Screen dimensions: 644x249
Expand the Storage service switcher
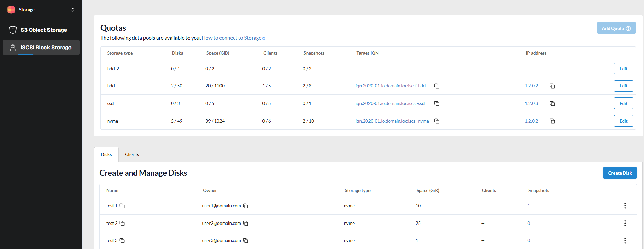pyautogui.click(x=73, y=10)
